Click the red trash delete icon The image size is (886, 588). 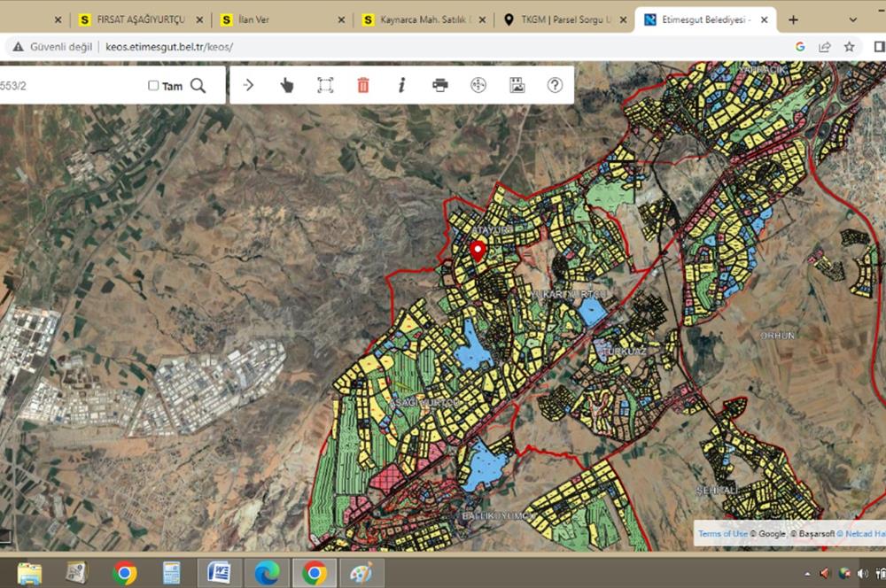point(363,85)
